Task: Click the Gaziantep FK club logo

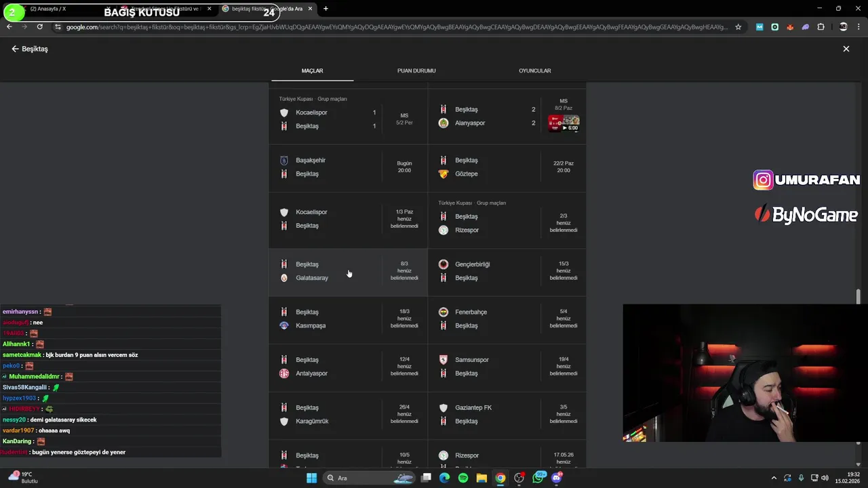Action: (x=443, y=407)
